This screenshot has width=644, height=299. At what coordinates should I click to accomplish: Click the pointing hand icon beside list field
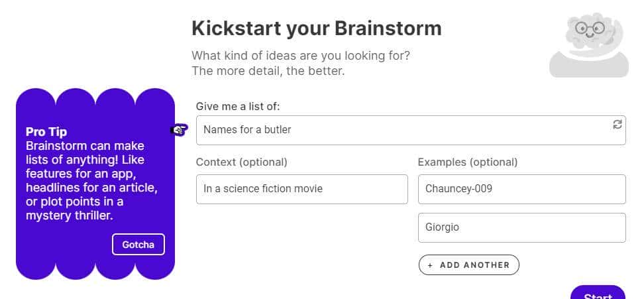(x=179, y=130)
